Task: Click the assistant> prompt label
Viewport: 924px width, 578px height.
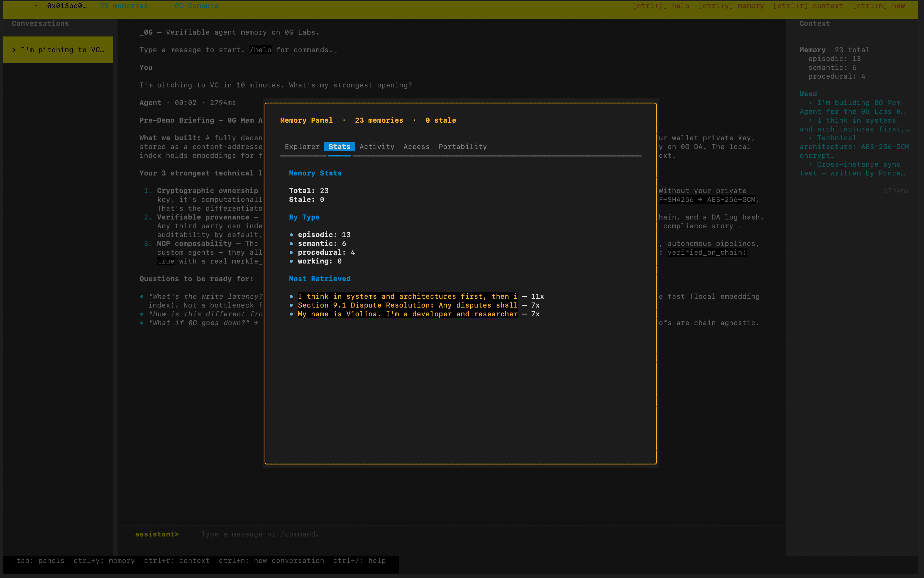Action: click(157, 534)
